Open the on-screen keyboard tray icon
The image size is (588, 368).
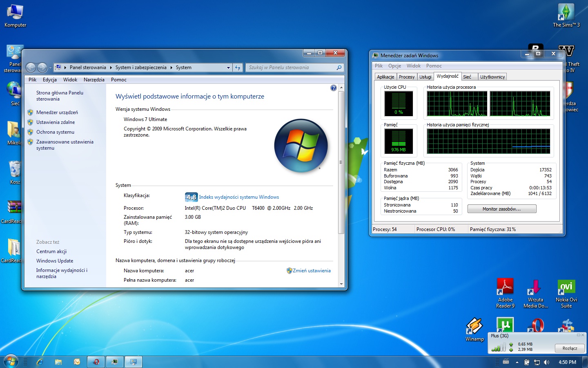point(506,362)
